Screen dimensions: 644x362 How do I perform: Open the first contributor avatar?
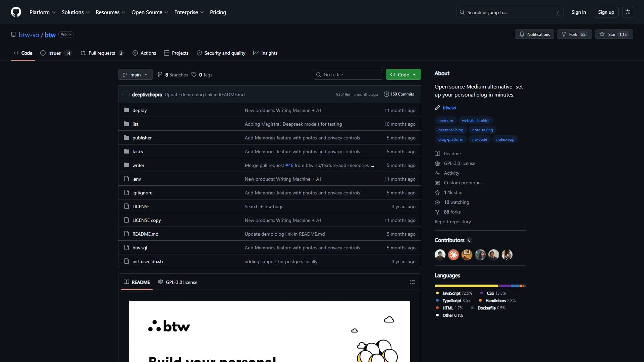click(x=440, y=255)
